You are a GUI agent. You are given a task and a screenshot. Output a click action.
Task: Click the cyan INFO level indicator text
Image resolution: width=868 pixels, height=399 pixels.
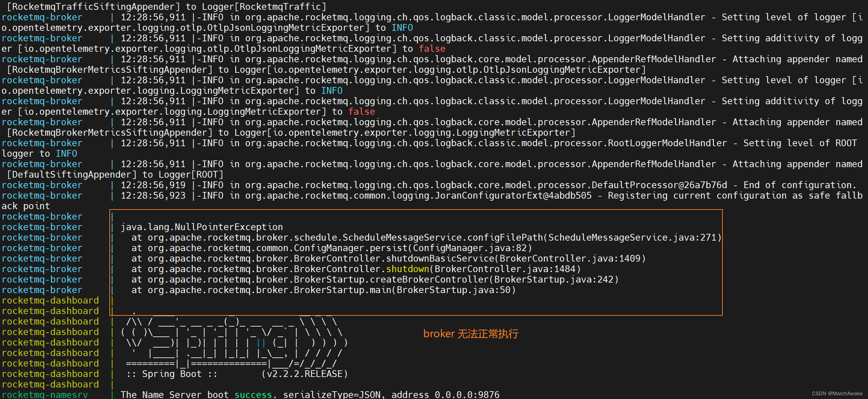pos(402,28)
